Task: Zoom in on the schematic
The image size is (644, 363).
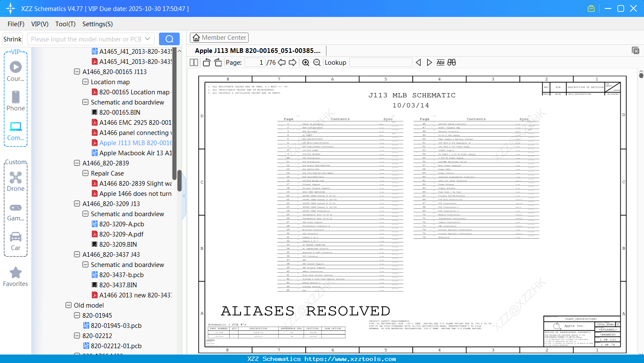Action: tap(306, 62)
